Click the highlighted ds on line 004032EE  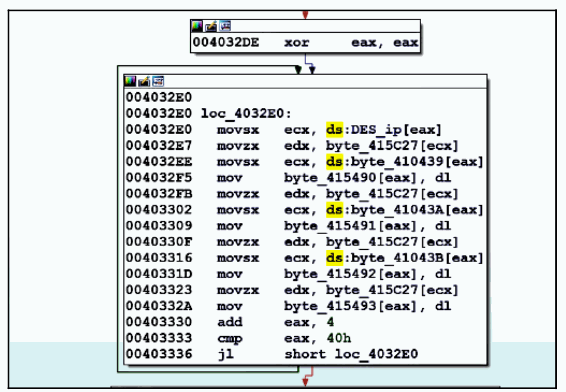[x=335, y=162]
